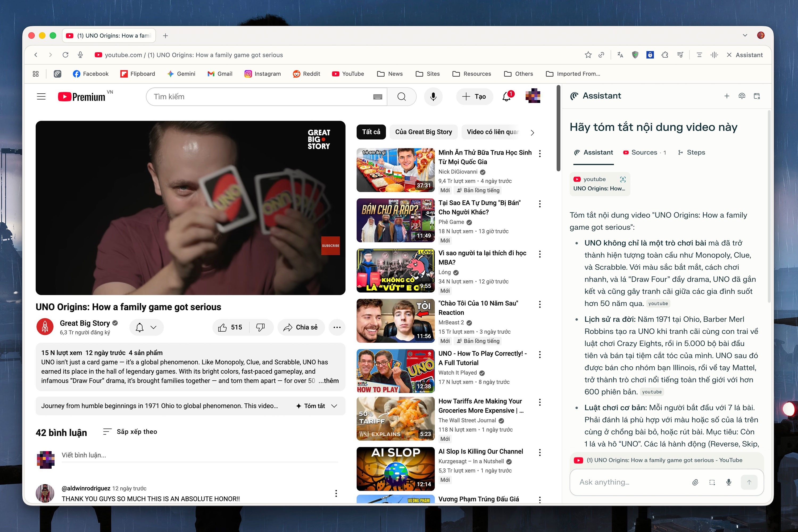This screenshot has width=798, height=532.
Task: Open subscription notification bell dropdown
Action: coord(146,327)
